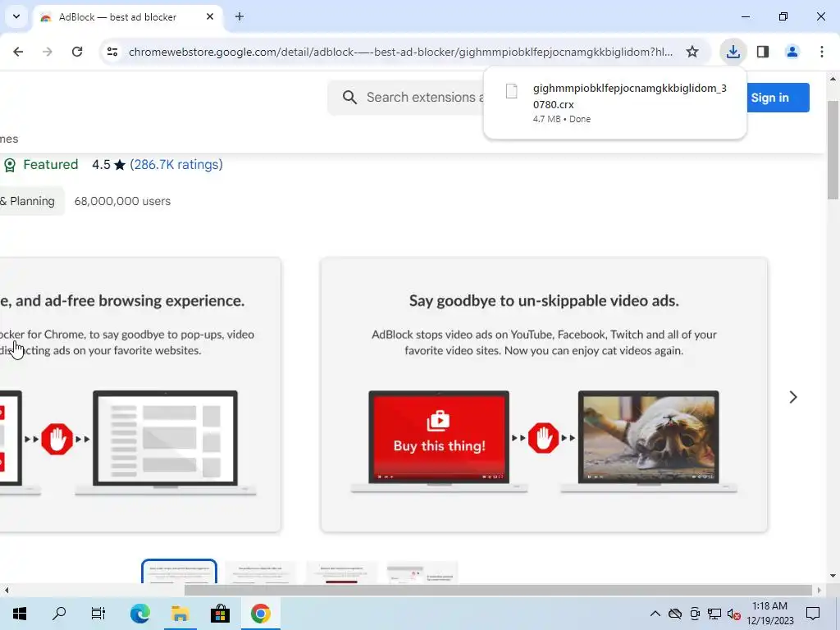Click the vertical scrollbar thumb

tap(833, 150)
